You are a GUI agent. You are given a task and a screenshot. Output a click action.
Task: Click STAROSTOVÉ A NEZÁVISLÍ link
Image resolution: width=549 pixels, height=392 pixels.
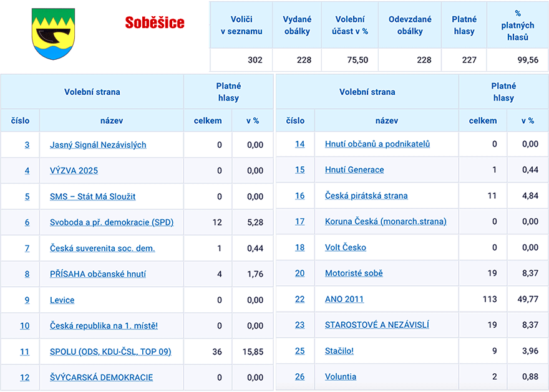point(377,325)
